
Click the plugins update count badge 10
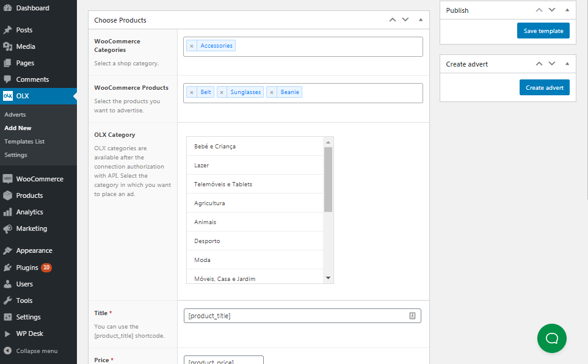tap(46, 268)
